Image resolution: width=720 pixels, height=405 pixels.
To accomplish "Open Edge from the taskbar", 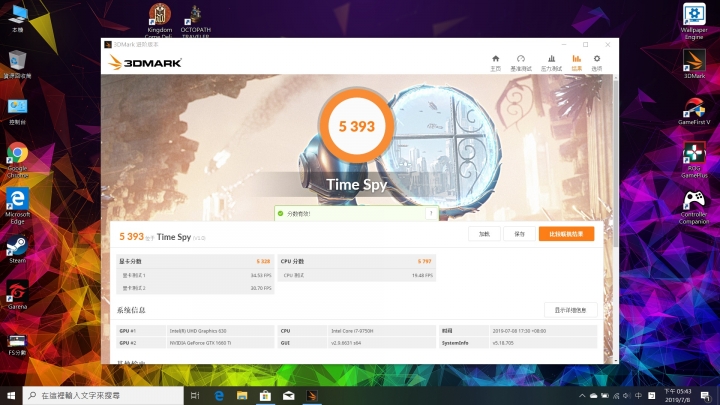I will click(219, 395).
